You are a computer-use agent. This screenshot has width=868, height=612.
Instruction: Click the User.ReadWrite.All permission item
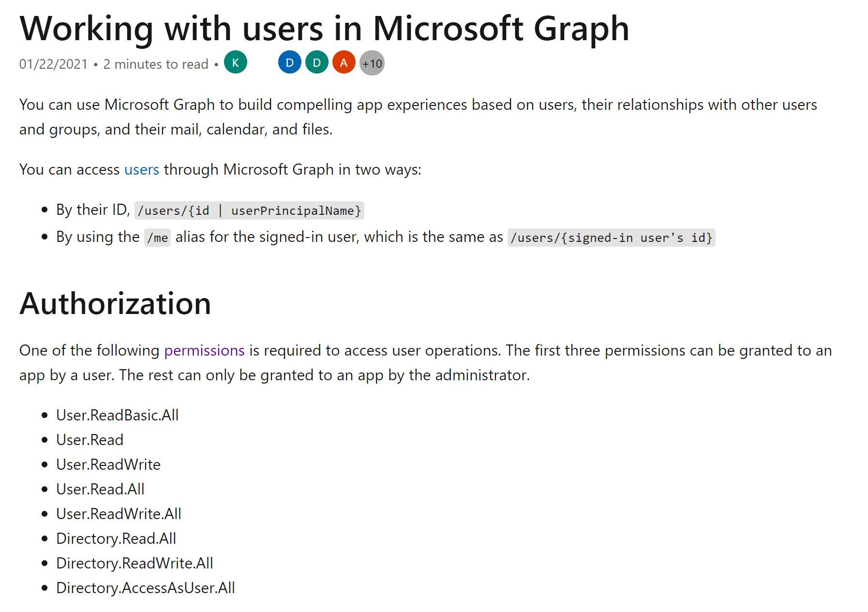click(119, 514)
